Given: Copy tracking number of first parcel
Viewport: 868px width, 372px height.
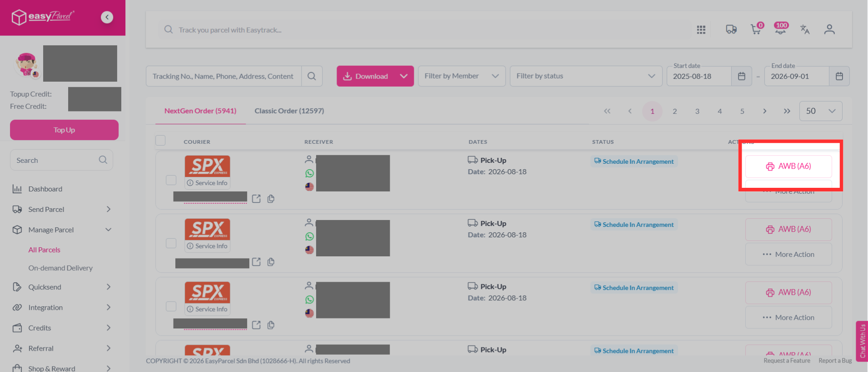Looking at the screenshot, I should [x=271, y=199].
